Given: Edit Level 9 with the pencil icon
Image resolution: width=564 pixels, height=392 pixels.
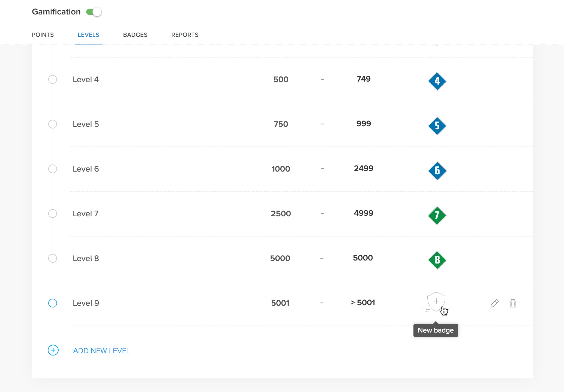Looking at the screenshot, I should (494, 303).
